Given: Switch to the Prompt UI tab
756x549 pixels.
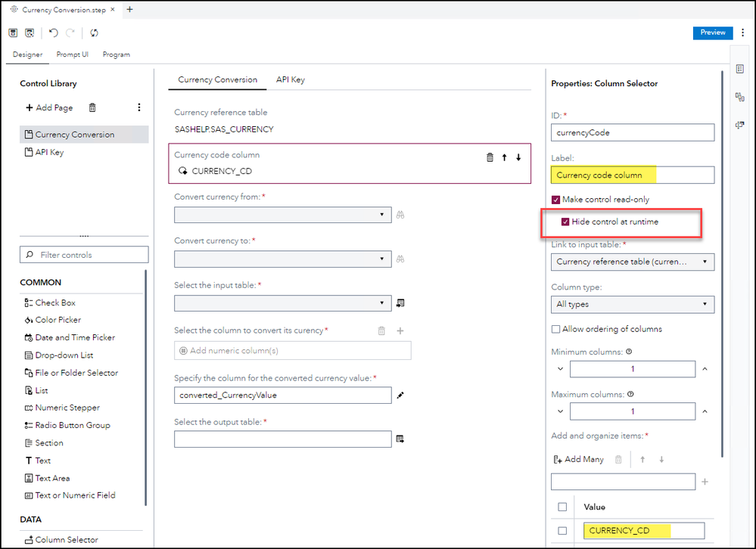Looking at the screenshot, I should pyautogui.click(x=73, y=54).
